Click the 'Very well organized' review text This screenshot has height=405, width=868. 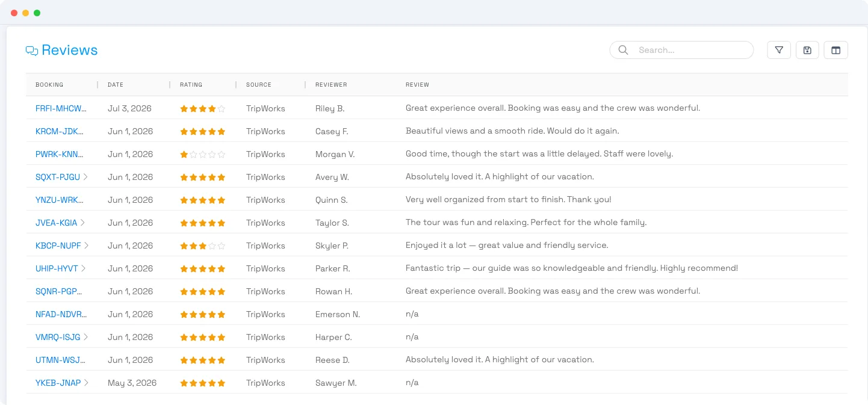coord(509,200)
